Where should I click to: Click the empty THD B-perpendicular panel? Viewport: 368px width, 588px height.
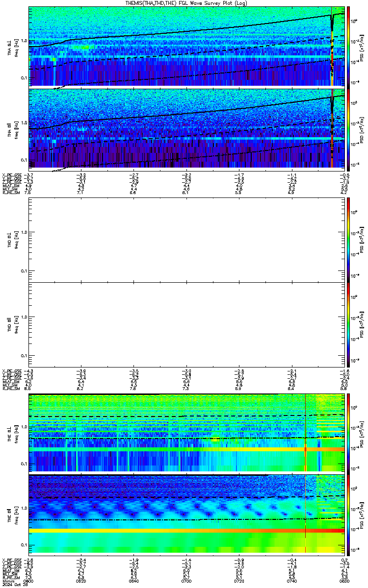(x=186, y=240)
